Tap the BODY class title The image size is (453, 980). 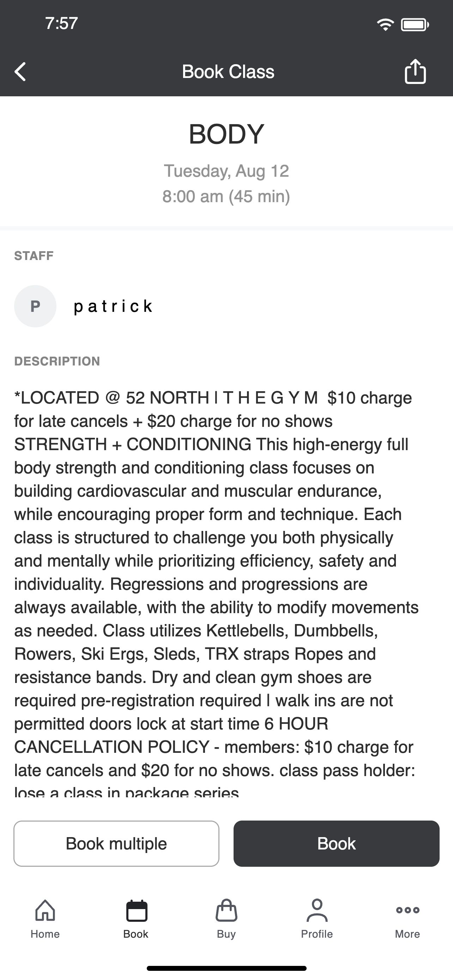coord(226,134)
